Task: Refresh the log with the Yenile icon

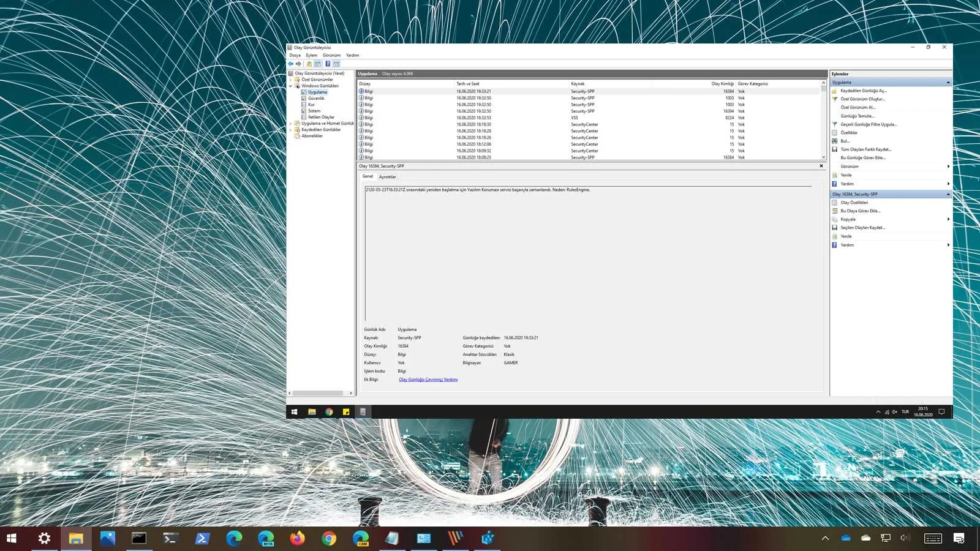Action: click(835, 174)
